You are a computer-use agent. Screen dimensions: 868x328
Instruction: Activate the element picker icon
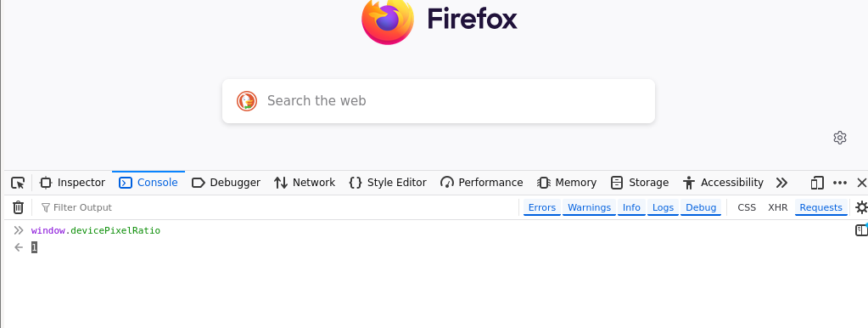click(18, 183)
